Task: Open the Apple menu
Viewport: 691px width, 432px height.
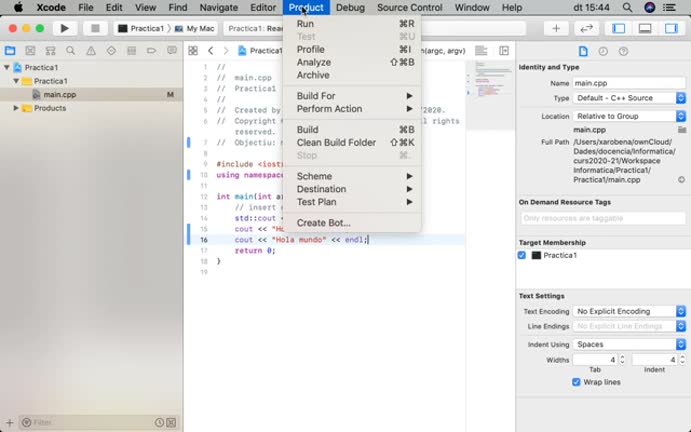Action: click(x=18, y=7)
